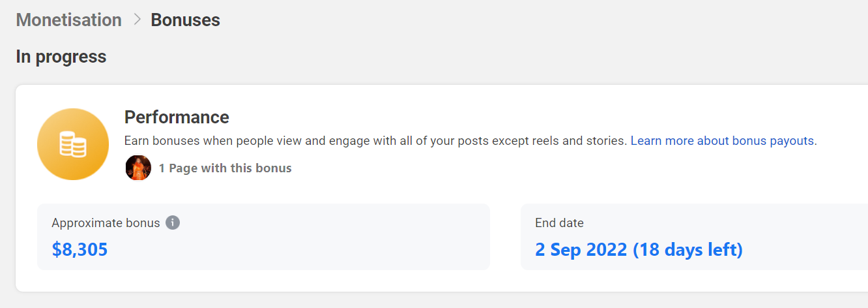Click blank space below the coins icon

point(73,192)
